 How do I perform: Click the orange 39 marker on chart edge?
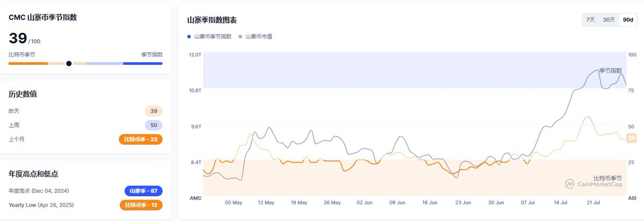pos(631,138)
